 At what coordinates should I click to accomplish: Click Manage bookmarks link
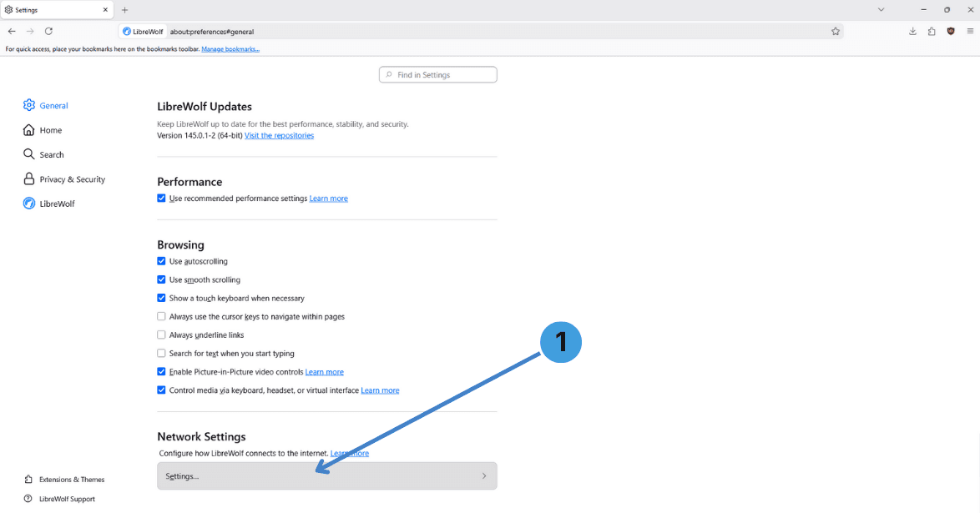click(230, 49)
